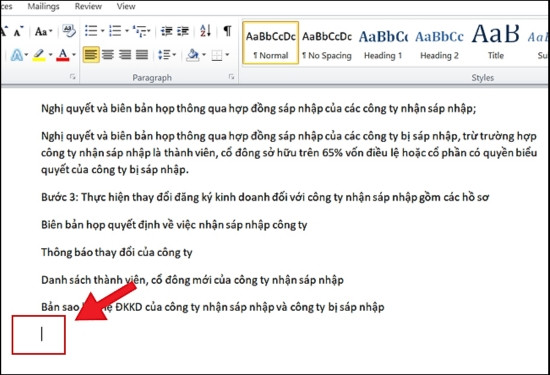Click the Grow Font icon
This screenshot has width=550, height=375.
(x=4, y=32)
